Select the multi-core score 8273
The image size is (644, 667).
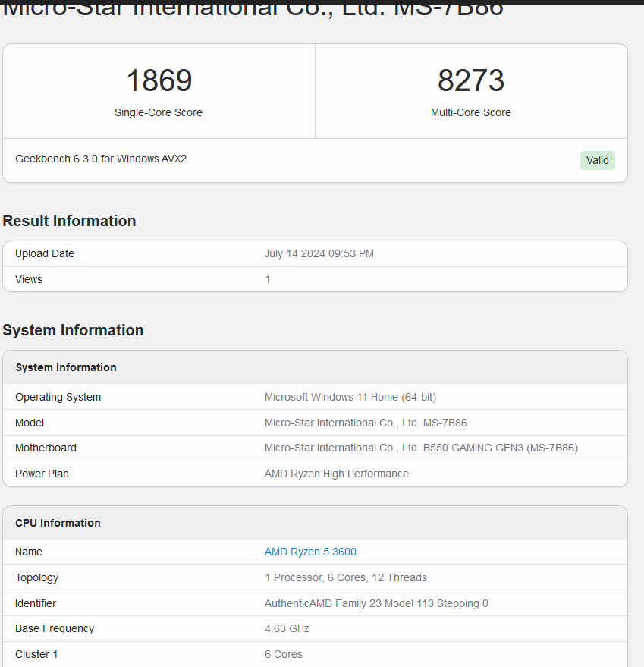tap(471, 80)
